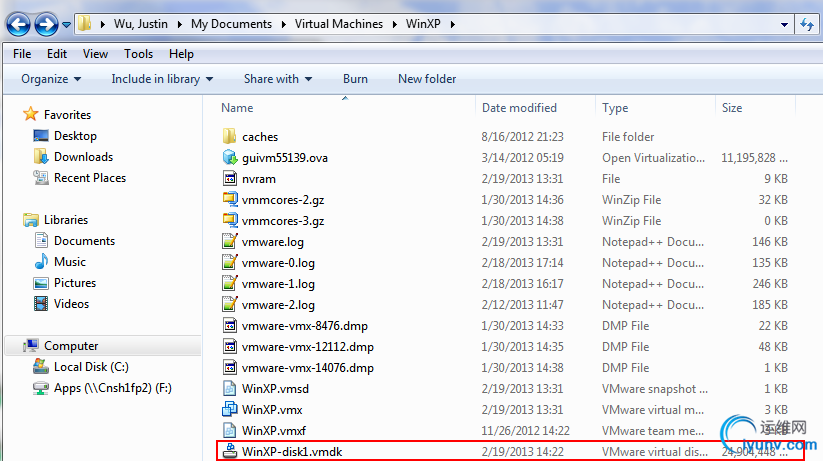Go back with the Back arrow button

click(18, 24)
